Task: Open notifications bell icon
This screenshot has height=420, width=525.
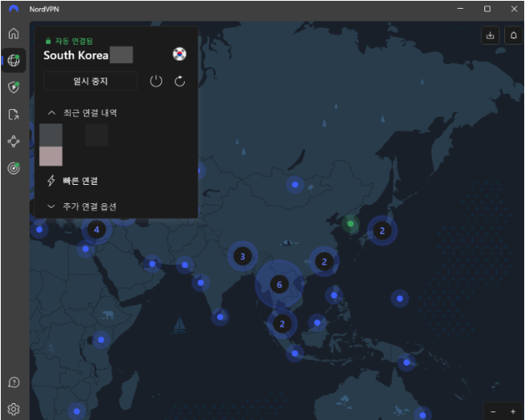Action: coord(513,35)
